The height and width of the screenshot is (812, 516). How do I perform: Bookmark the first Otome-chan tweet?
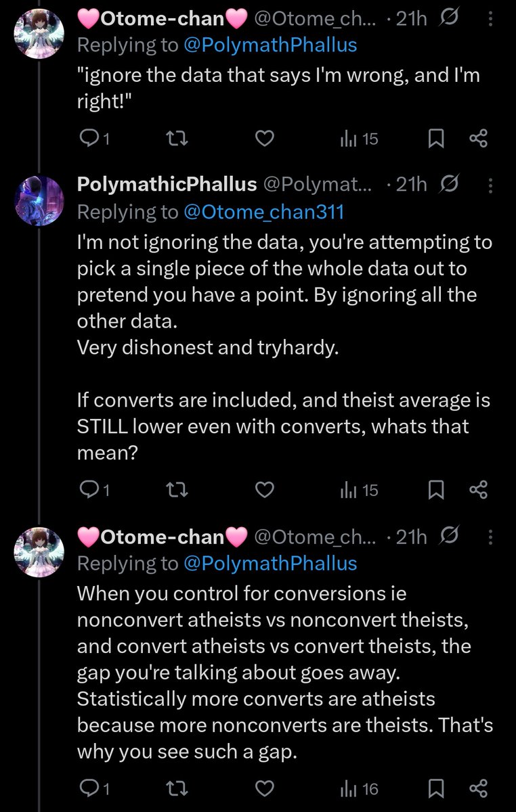(437, 139)
